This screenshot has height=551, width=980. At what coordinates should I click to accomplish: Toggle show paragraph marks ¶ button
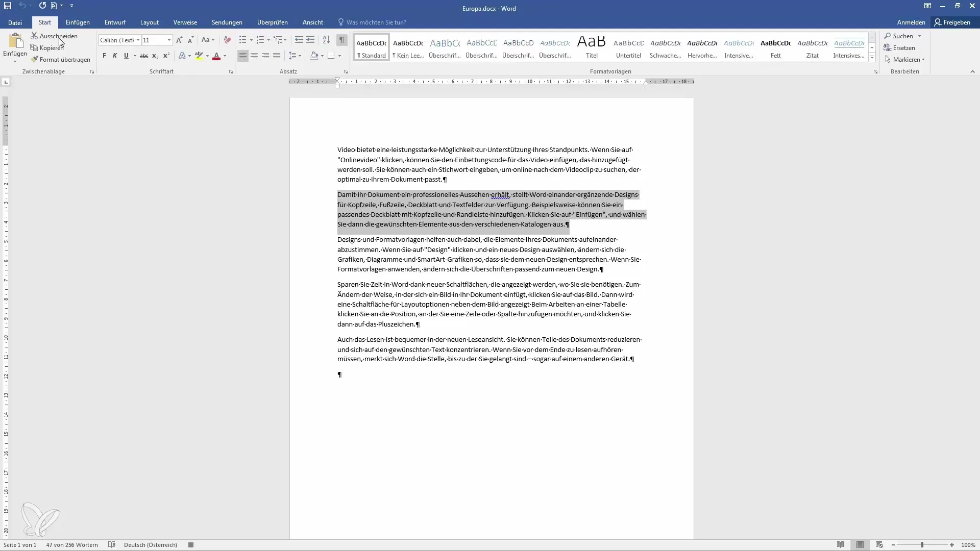tap(342, 40)
